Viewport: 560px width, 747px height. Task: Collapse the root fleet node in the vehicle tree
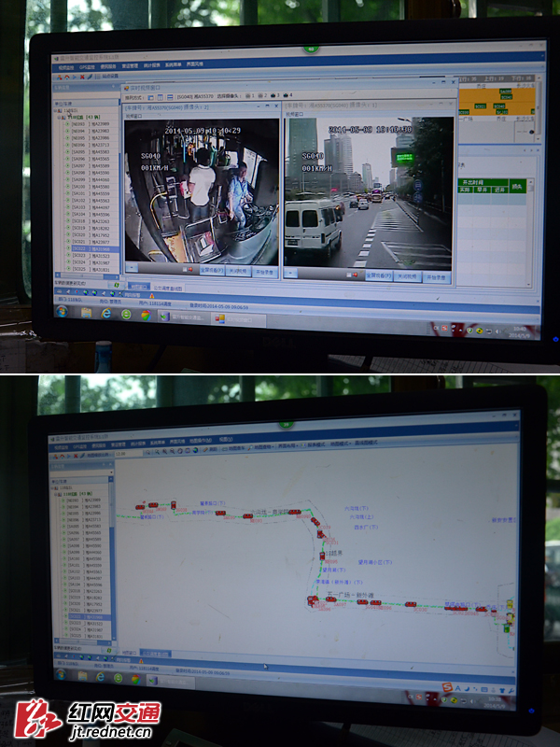click(x=61, y=111)
